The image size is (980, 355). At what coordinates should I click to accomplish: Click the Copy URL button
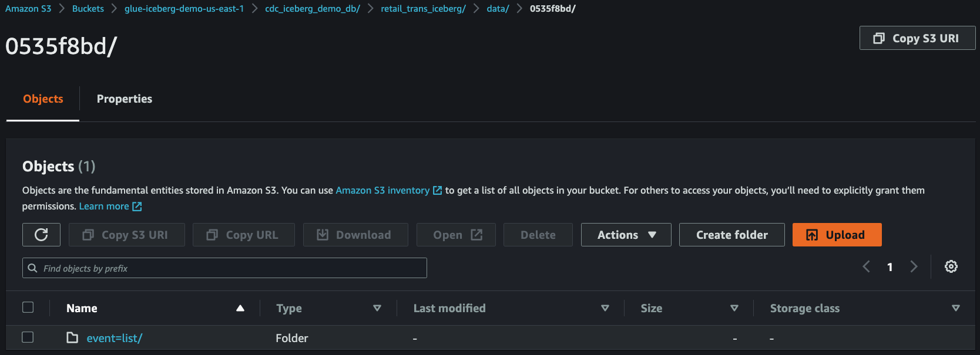click(244, 235)
